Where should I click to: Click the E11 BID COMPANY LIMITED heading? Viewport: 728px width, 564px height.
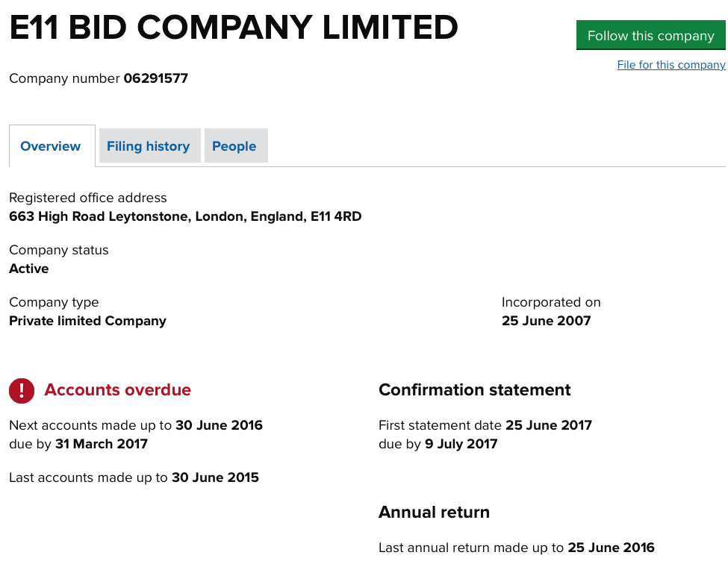pyautogui.click(x=234, y=27)
